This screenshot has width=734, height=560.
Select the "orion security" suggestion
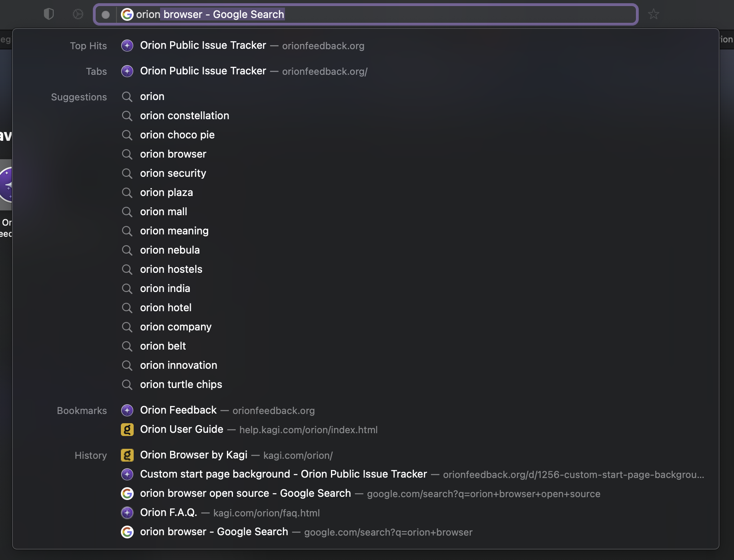(173, 174)
